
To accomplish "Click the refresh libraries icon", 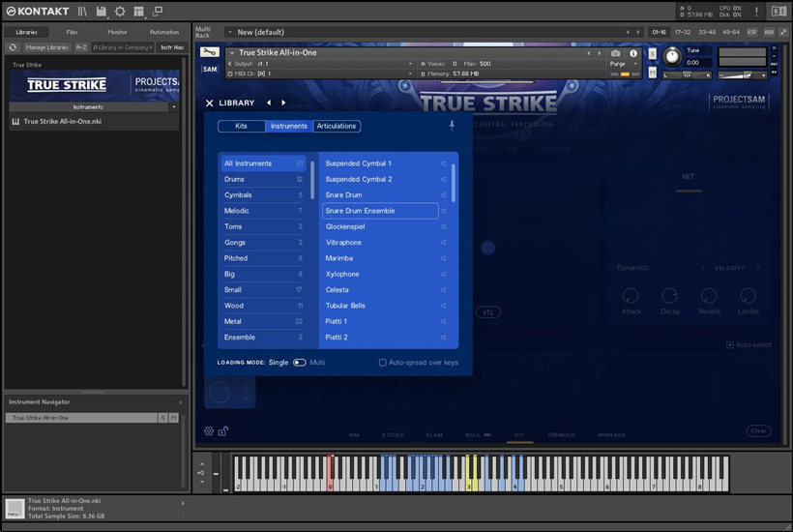I will point(14,46).
